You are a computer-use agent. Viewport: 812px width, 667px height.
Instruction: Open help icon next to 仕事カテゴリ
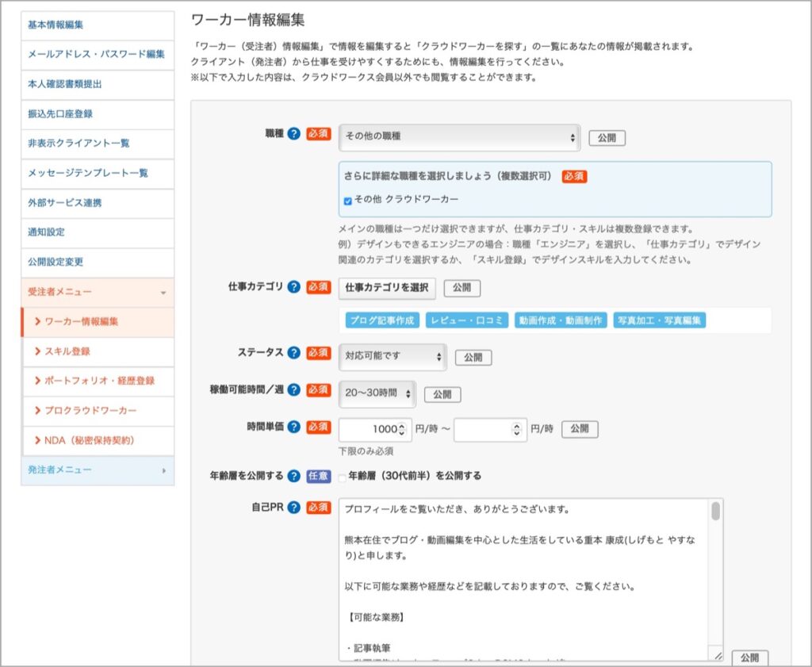coord(293,287)
